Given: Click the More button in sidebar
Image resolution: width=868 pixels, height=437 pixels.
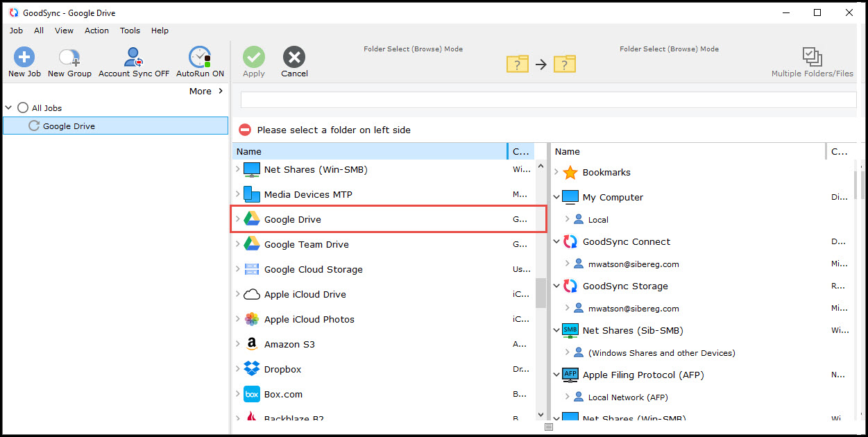Looking at the screenshot, I should click(206, 91).
